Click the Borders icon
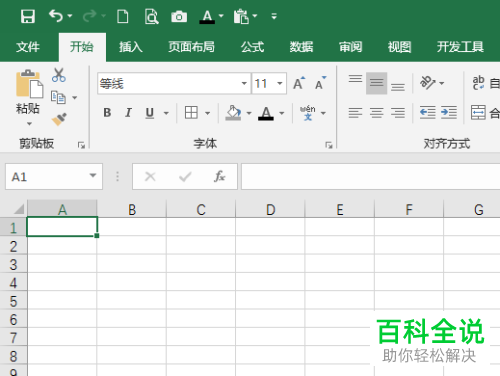This screenshot has height=376, width=500. [191, 113]
